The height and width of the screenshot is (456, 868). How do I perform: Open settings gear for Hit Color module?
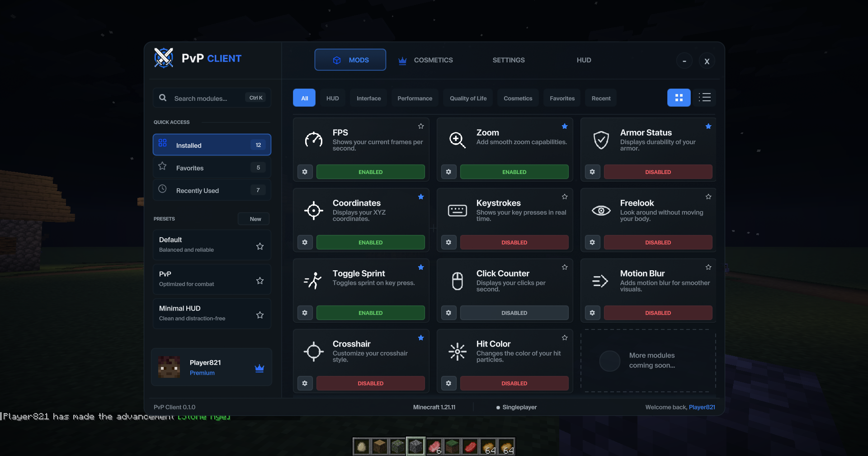(448, 383)
